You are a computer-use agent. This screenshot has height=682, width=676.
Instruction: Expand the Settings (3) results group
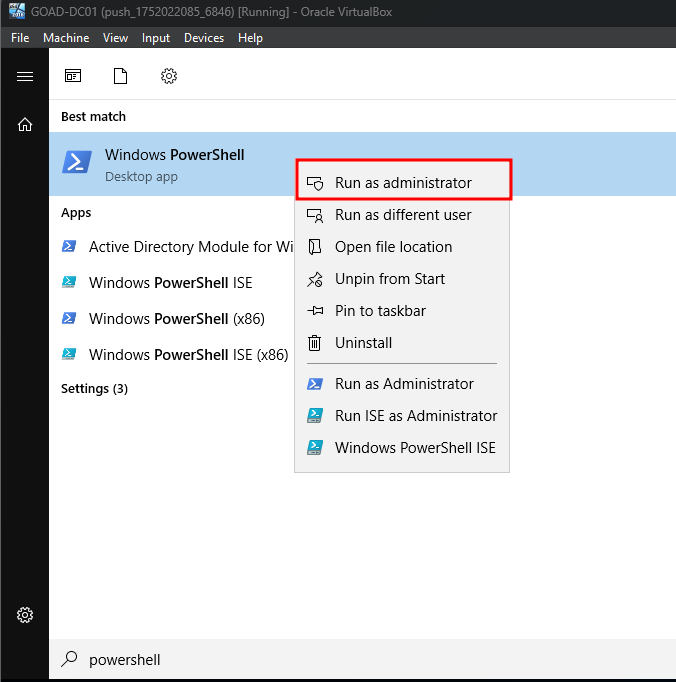tap(94, 388)
